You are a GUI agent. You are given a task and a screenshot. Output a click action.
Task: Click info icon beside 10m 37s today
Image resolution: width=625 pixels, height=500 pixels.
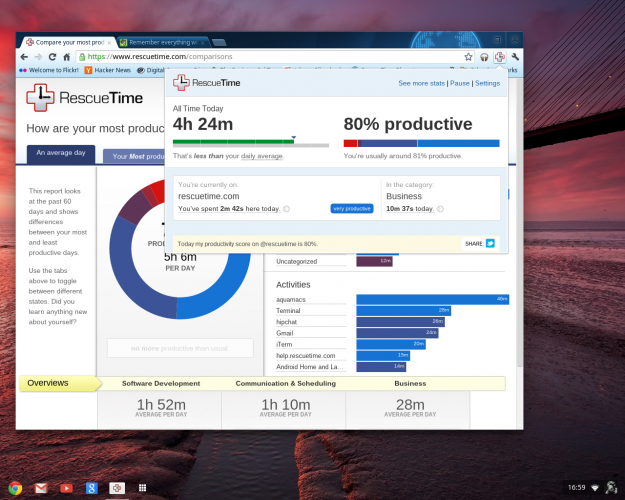[440, 209]
